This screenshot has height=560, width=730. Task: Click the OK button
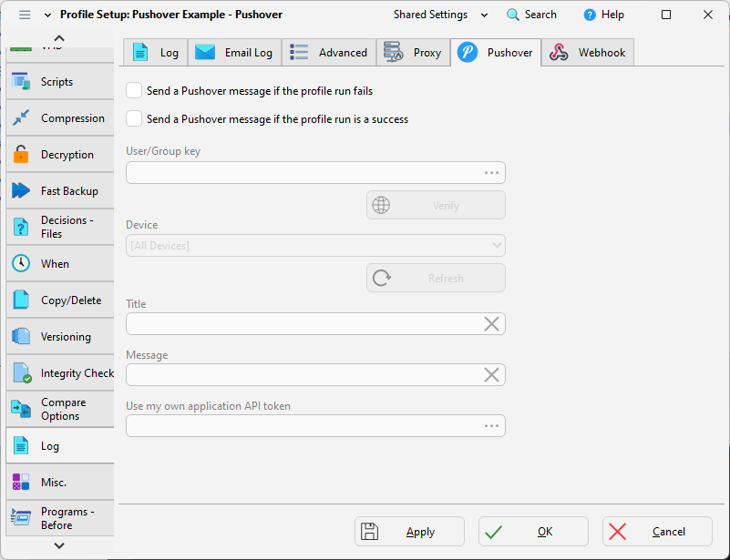533,531
